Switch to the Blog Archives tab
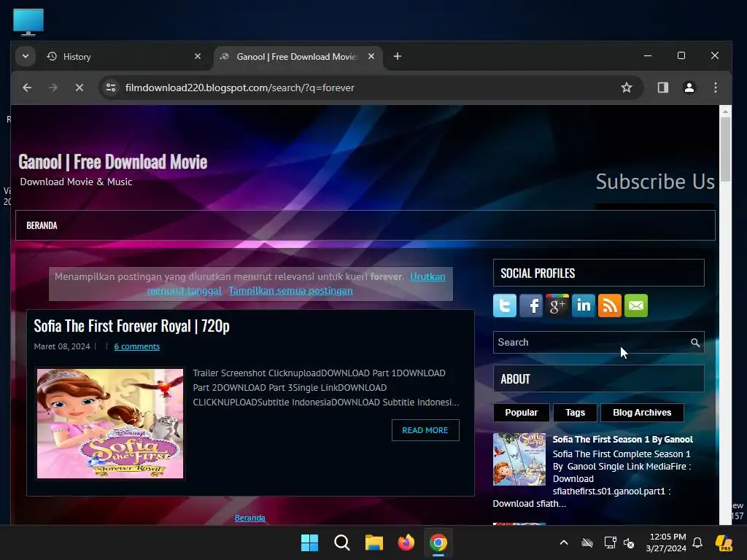This screenshot has width=747, height=560. pyautogui.click(x=642, y=413)
